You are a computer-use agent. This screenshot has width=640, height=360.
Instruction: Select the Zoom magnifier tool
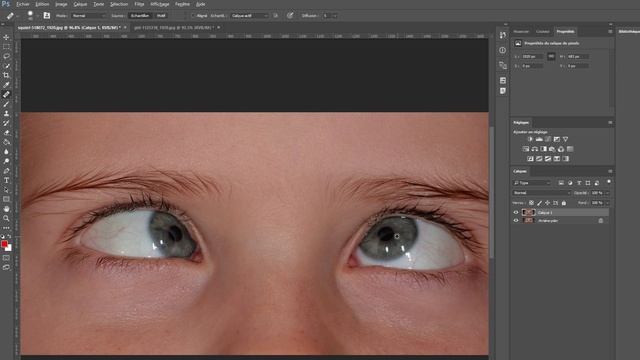6,218
